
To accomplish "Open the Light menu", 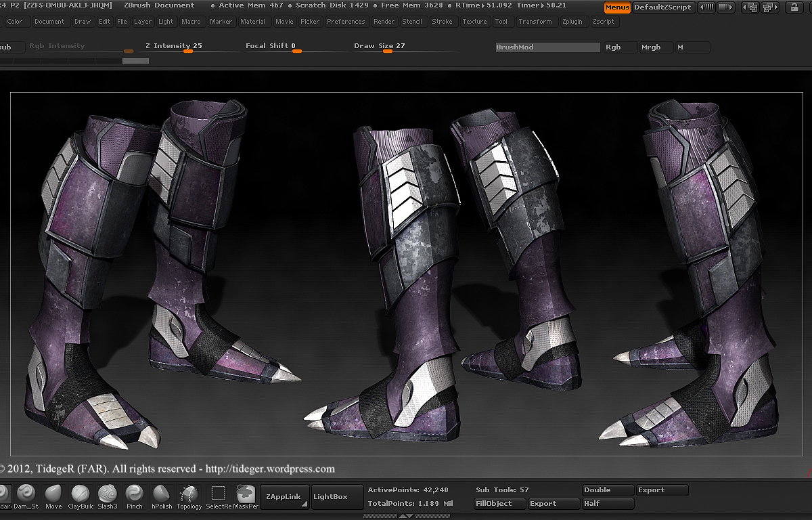I will click(x=166, y=22).
